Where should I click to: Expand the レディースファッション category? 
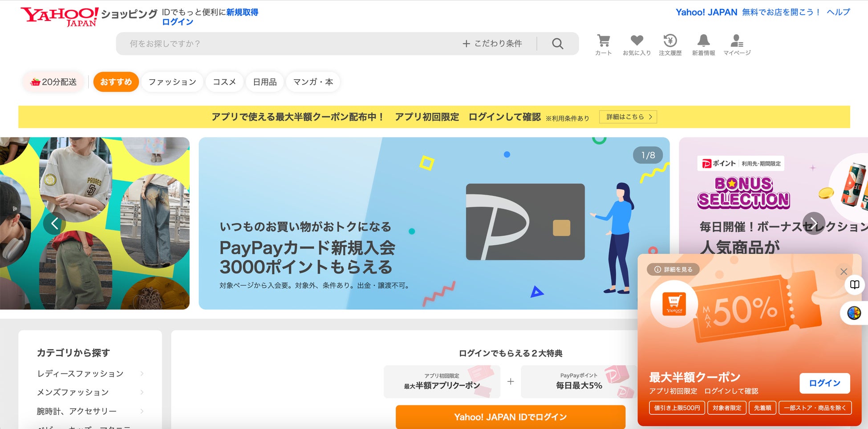tap(90, 374)
